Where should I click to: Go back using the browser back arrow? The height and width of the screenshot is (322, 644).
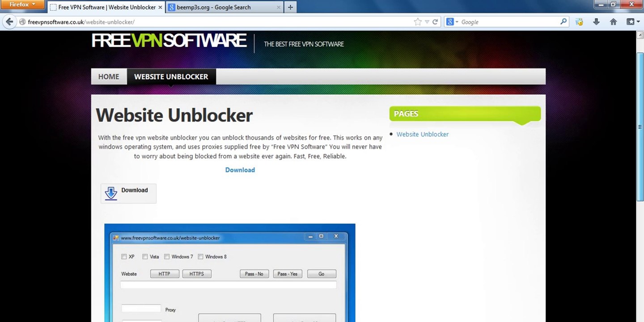tap(9, 21)
